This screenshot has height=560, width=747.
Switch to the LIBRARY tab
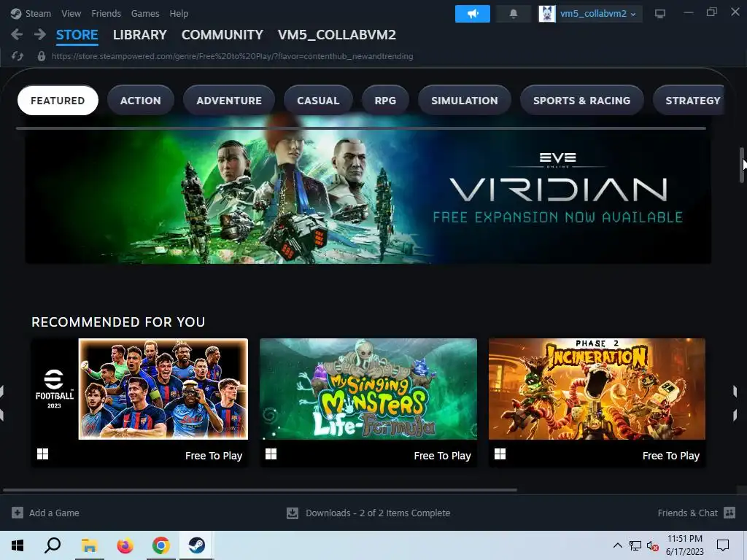pos(139,35)
